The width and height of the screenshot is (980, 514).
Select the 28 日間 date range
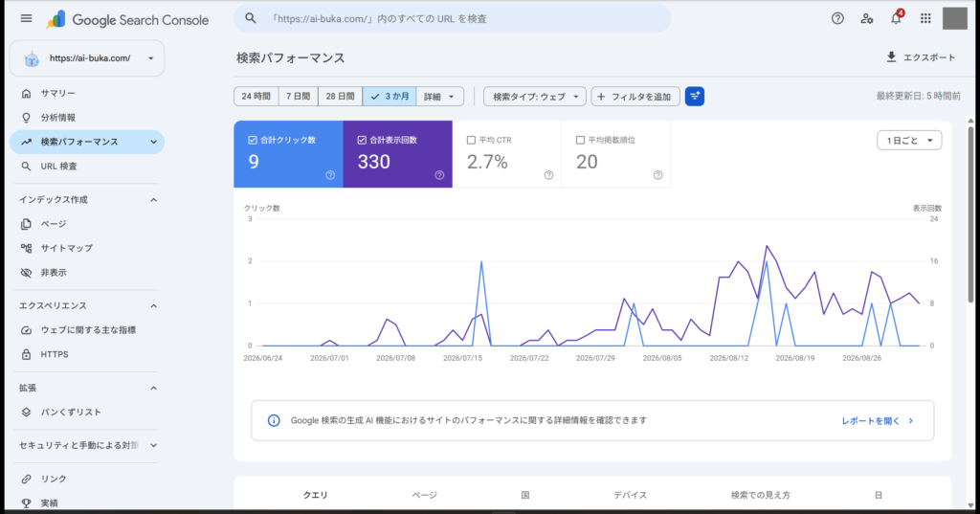(x=340, y=97)
